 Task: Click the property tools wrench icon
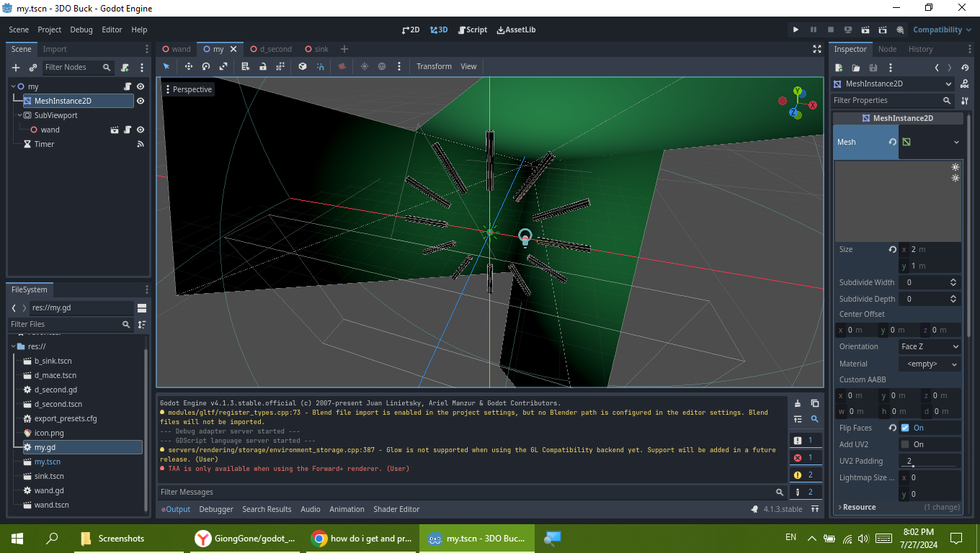(x=965, y=101)
